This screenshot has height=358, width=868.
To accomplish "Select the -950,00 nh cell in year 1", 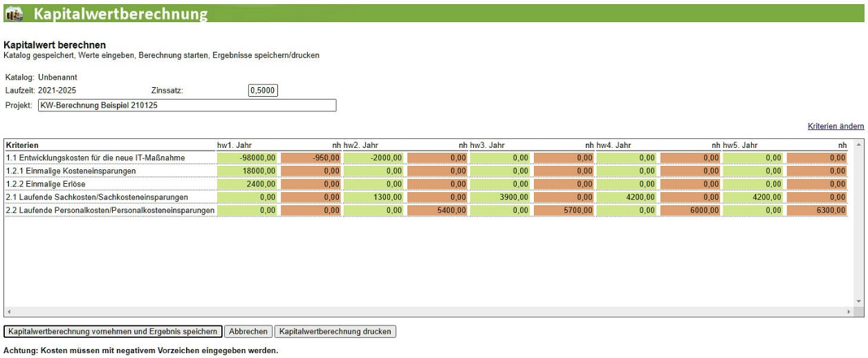I will tap(311, 158).
